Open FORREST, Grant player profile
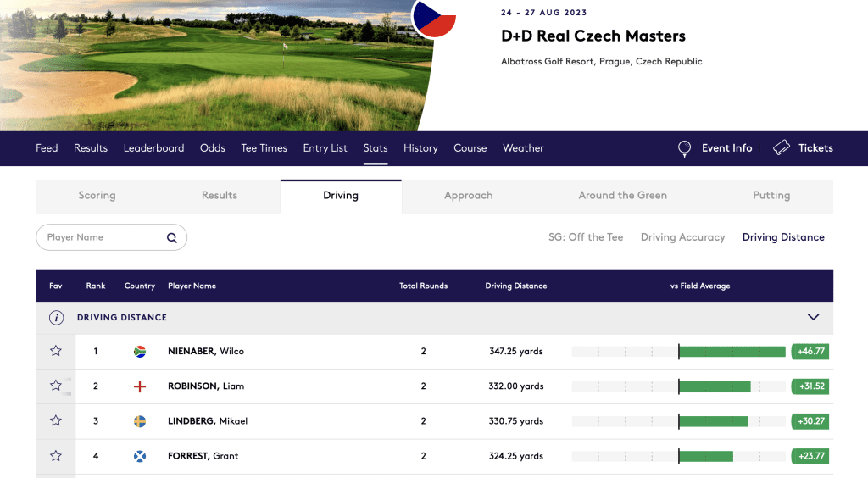 tap(203, 456)
